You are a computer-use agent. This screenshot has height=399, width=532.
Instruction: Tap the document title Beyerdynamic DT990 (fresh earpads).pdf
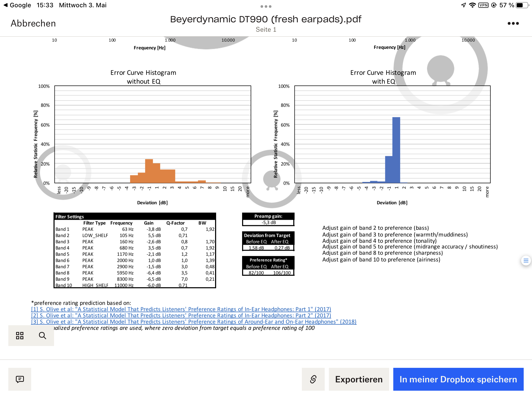point(266,19)
